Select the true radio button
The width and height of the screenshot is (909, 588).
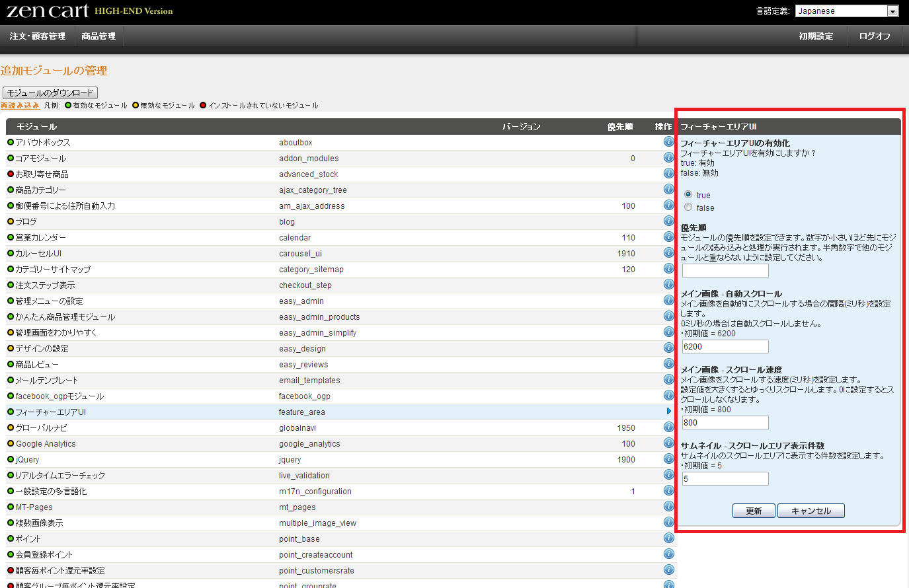[688, 195]
